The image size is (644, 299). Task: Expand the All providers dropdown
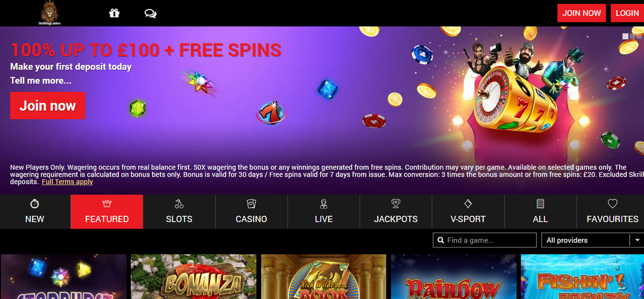(x=592, y=240)
